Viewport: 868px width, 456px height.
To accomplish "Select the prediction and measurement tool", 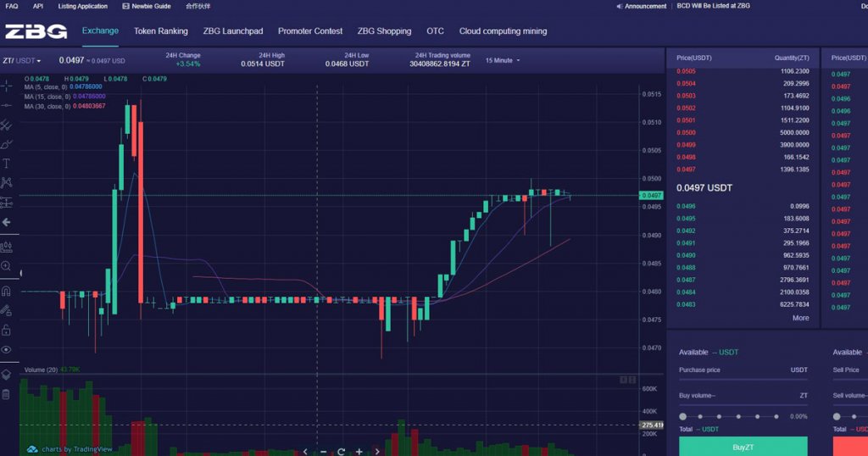I will tap(6, 203).
